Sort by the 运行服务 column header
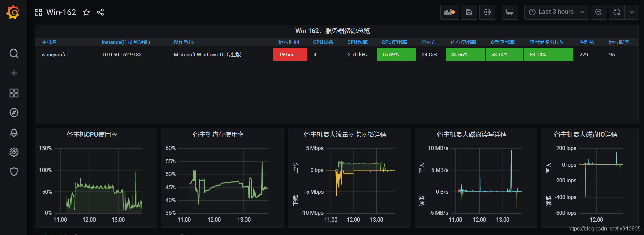 (619, 42)
